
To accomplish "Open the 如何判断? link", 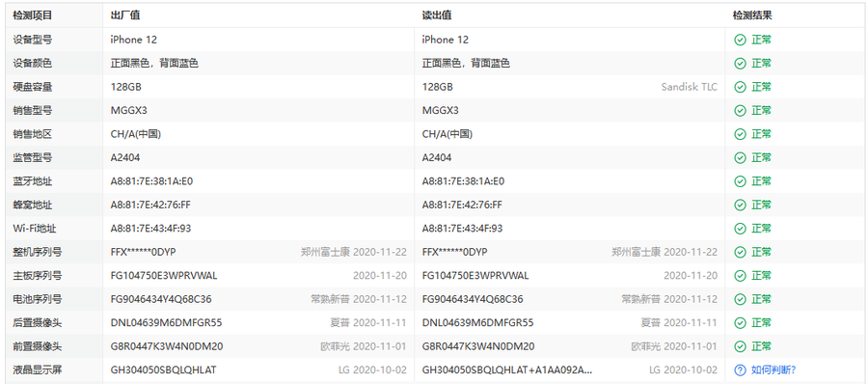I will click(773, 370).
